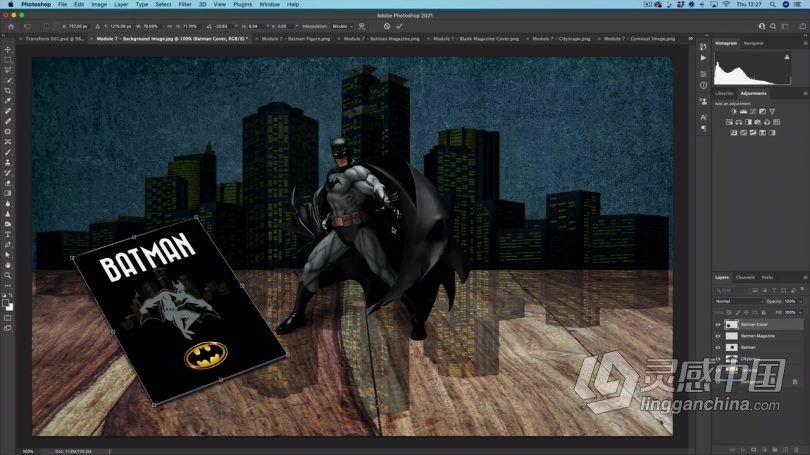Screen dimensions: 810x455
Task: Click histogram cached data warning triangle
Action: pyautogui.click(x=787, y=57)
